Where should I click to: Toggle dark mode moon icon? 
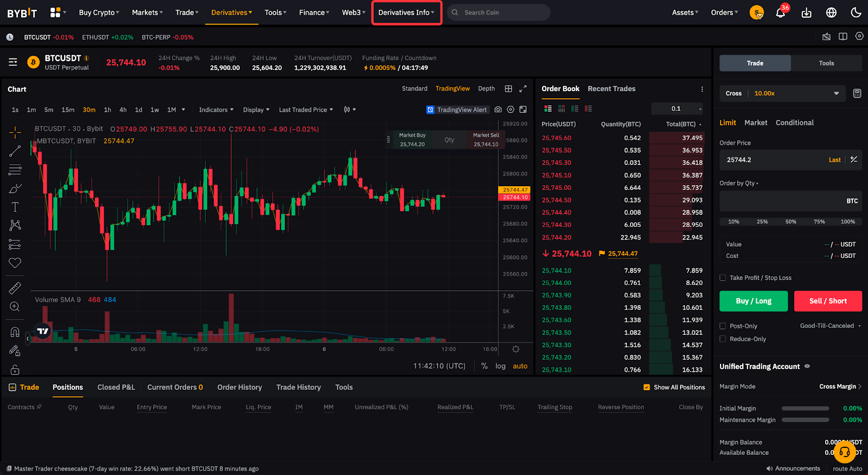(856, 12)
